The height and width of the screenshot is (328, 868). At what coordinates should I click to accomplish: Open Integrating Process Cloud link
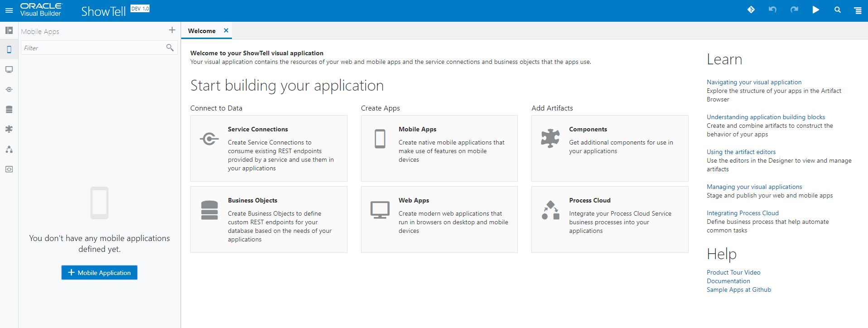[743, 213]
